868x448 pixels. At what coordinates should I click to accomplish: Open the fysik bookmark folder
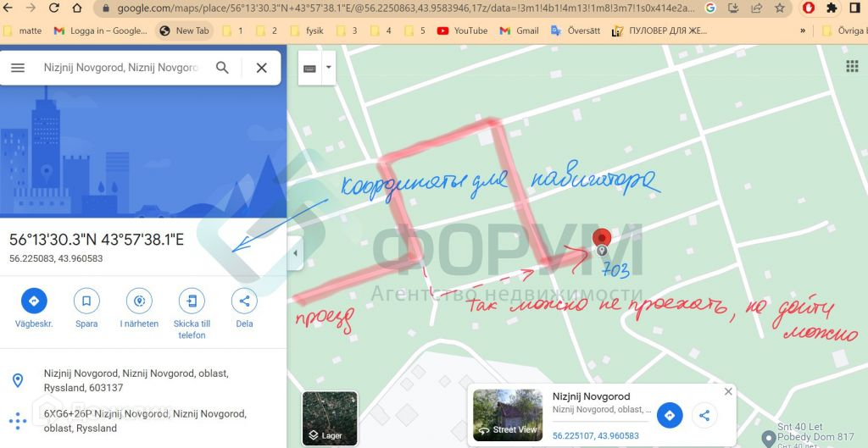click(307, 31)
